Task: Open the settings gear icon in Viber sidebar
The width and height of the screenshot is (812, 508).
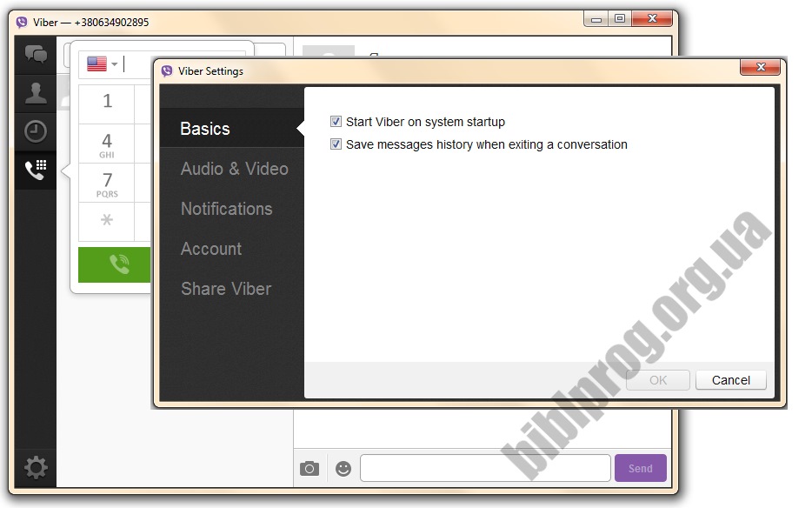Action: [x=36, y=468]
